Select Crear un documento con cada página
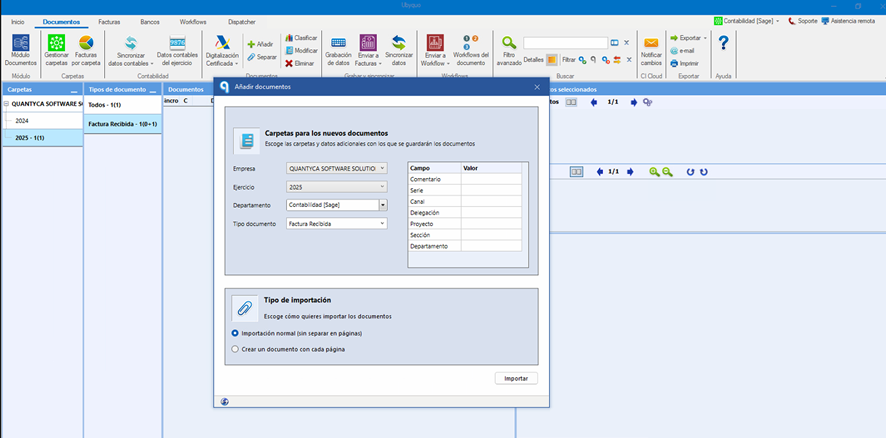 (x=235, y=349)
